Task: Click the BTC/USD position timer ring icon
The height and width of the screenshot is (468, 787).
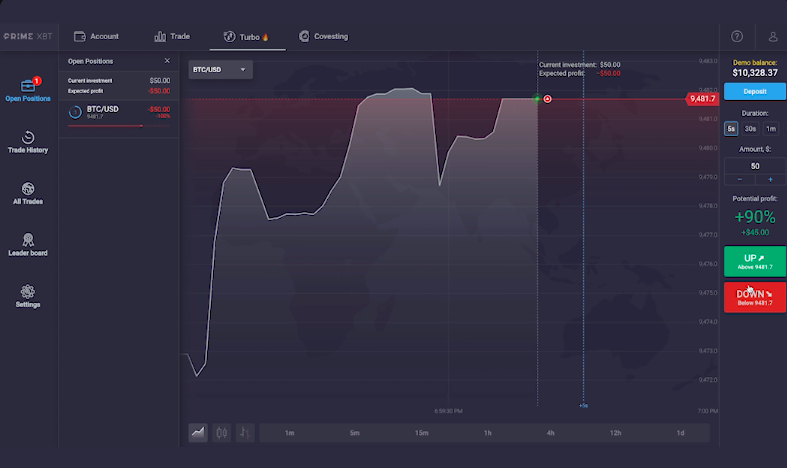Action: coord(75,112)
